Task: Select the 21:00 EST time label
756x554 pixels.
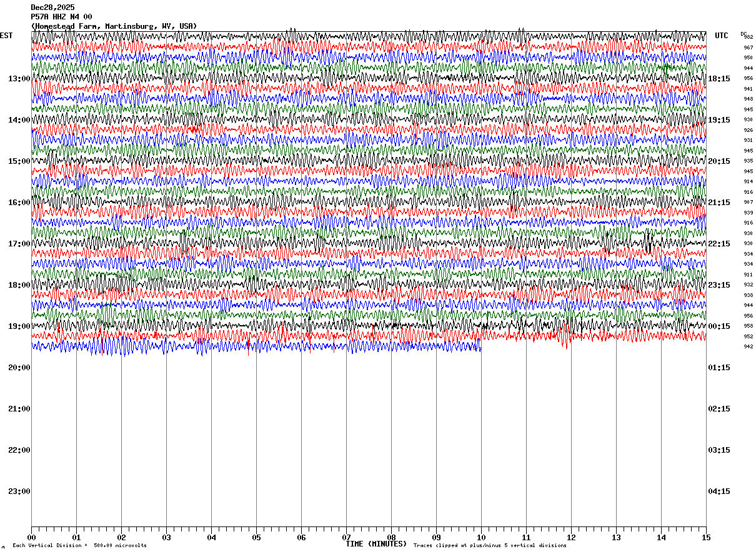Action: pyautogui.click(x=19, y=409)
